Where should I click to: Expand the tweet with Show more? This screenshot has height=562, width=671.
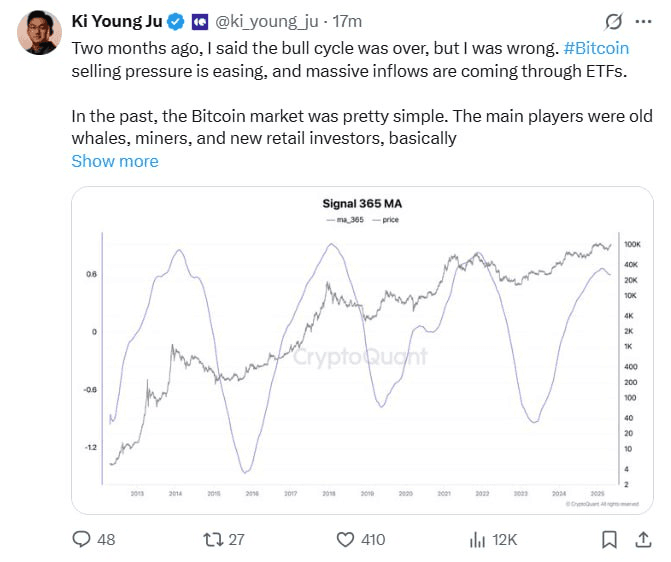pyautogui.click(x=115, y=161)
